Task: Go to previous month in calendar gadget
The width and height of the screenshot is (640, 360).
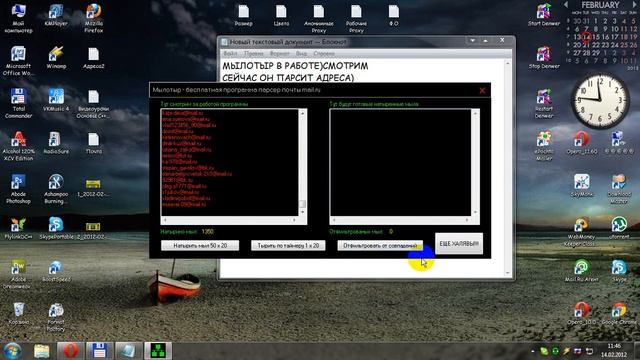Action: (x=566, y=5)
